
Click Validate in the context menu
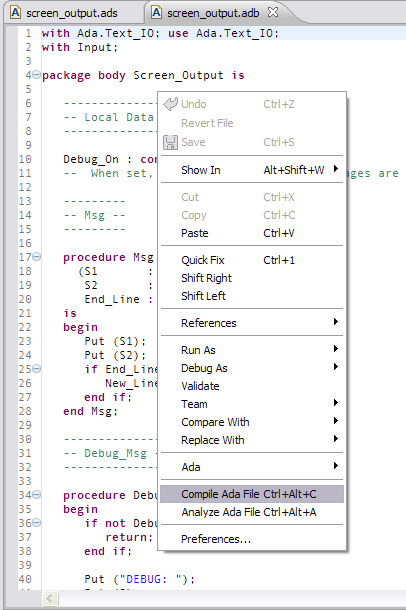coord(252,386)
